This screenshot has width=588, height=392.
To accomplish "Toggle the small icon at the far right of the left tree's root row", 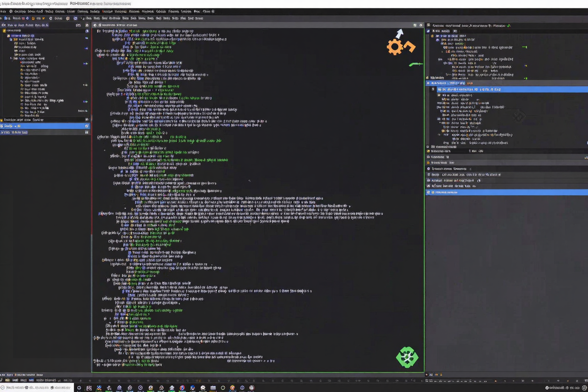I will 87,31.
